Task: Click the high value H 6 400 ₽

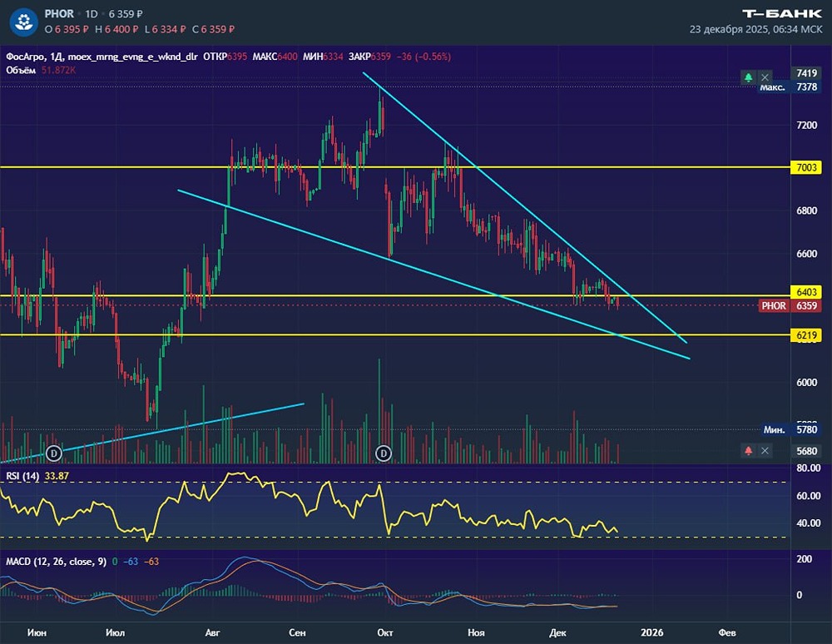Action: (x=116, y=29)
